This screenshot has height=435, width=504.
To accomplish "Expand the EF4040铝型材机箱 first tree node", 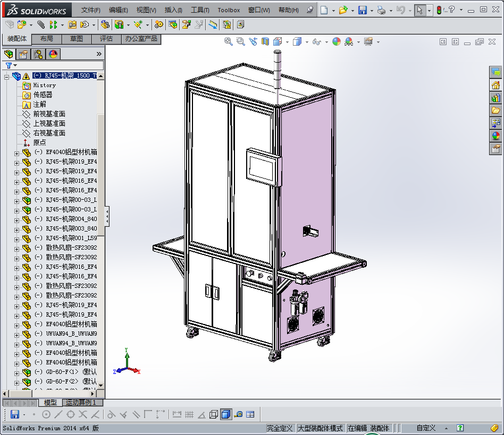I will click(16, 153).
